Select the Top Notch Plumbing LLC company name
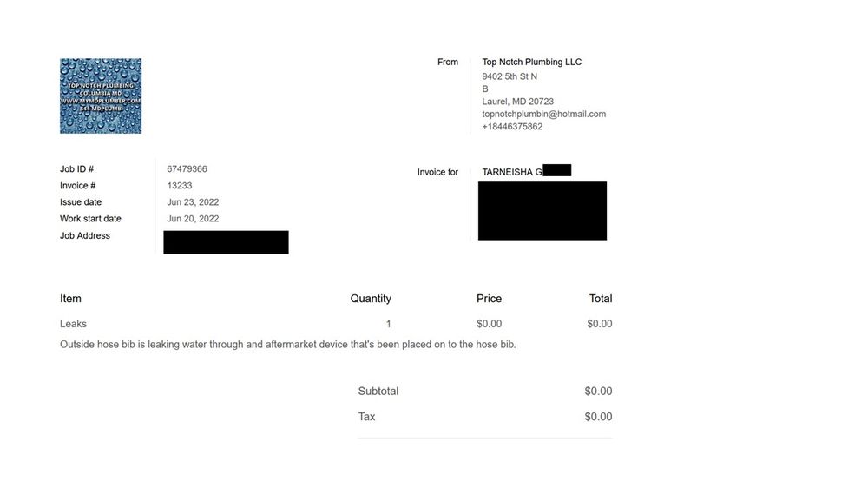The image size is (868, 488). (531, 62)
